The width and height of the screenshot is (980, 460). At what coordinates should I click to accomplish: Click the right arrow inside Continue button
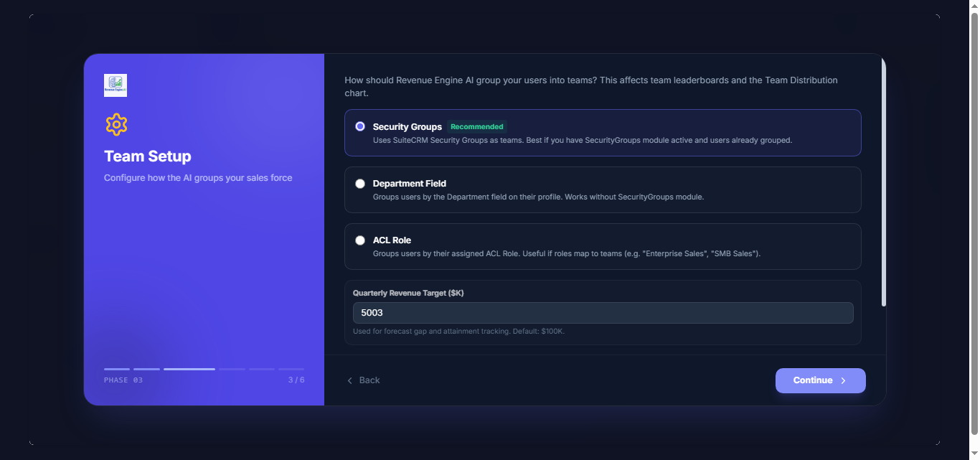pos(844,380)
